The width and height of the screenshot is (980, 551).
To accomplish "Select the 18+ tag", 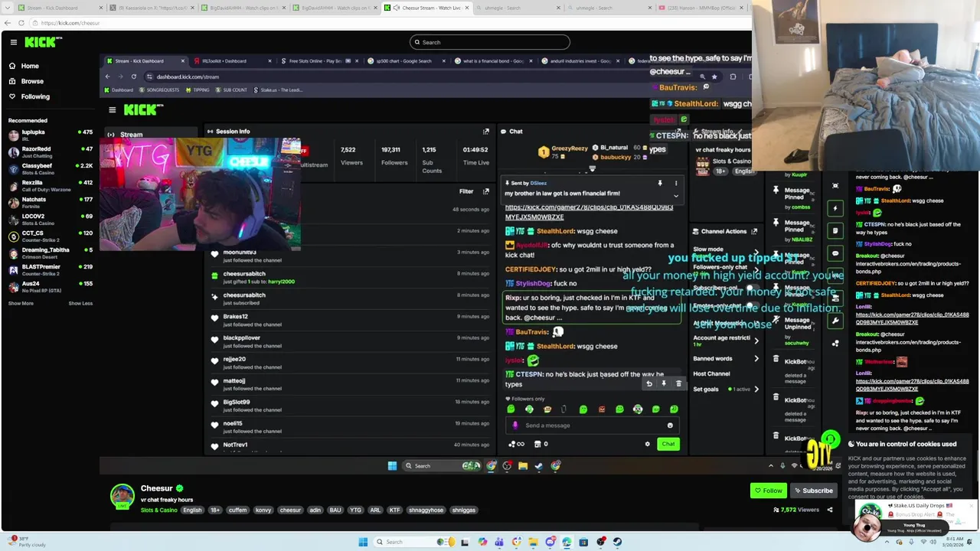I will tap(215, 510).
